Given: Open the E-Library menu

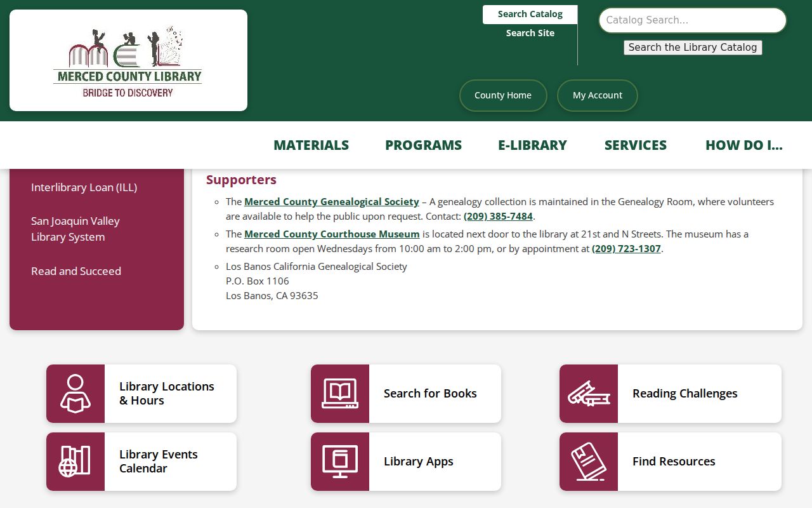Looking at the screenshot, I should 533,145.
